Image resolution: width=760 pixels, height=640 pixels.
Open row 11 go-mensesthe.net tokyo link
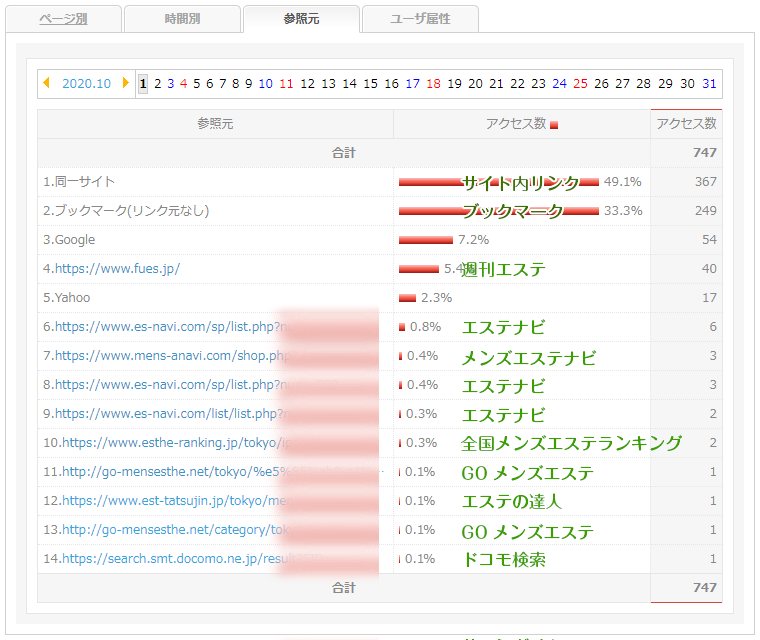coord(176,472)
